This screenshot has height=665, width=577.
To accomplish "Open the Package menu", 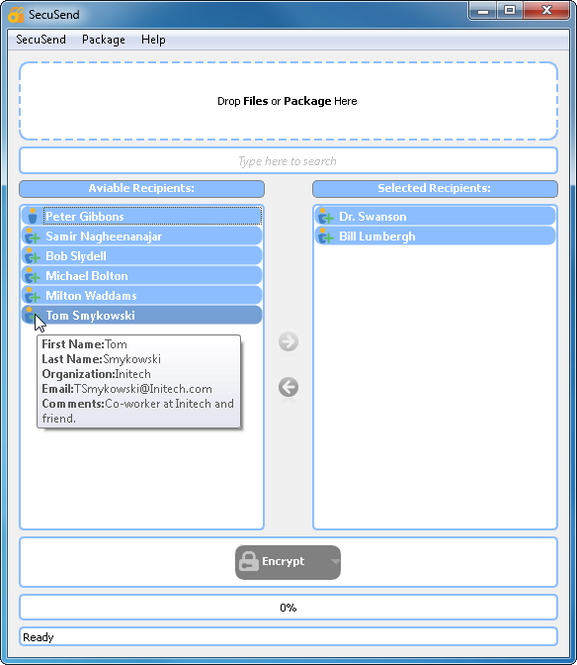I will 103,39.
